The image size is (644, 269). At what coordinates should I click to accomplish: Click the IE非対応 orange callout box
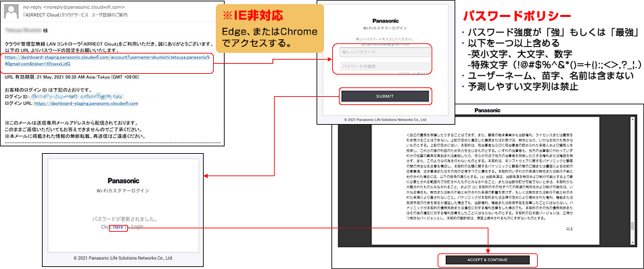[270, 28]
